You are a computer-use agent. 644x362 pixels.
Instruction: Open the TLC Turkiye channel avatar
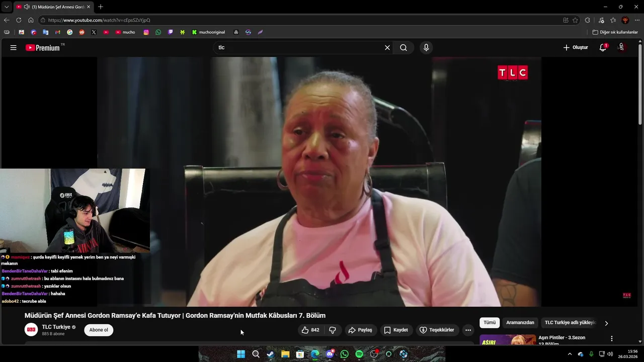click(31, 330)
